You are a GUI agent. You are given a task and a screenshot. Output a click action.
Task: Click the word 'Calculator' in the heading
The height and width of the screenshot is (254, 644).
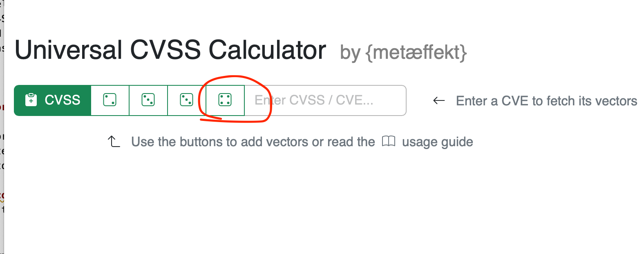tap(267, 50)
